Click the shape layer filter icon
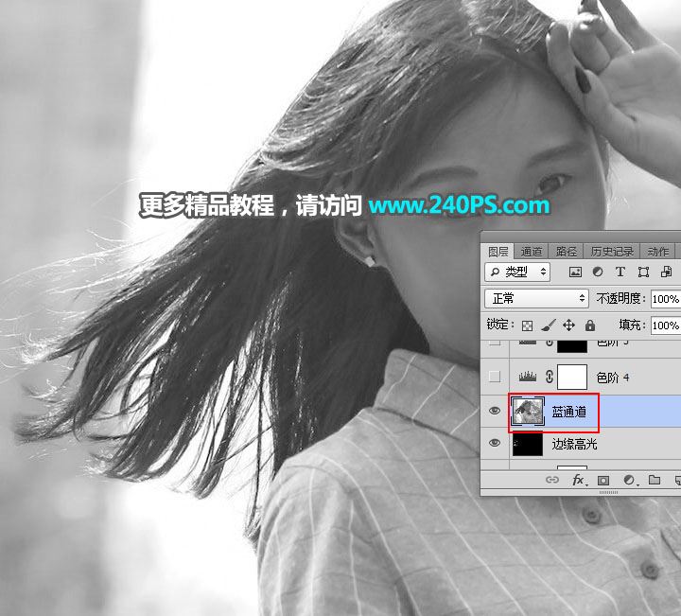Image resolution: width=681 pixels, height=616 pixels. click(x=643, y=272)
